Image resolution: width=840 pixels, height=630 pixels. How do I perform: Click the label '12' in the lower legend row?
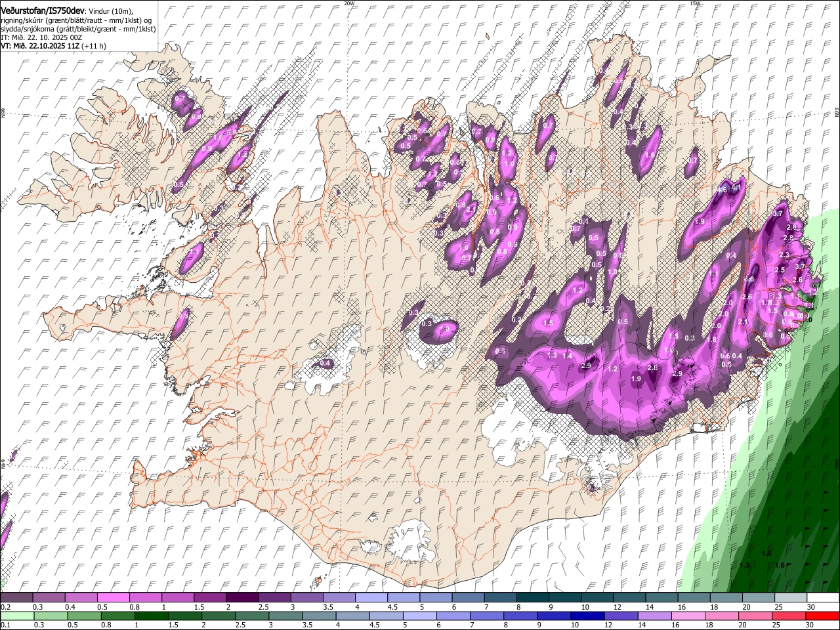[x=609, y=625]
